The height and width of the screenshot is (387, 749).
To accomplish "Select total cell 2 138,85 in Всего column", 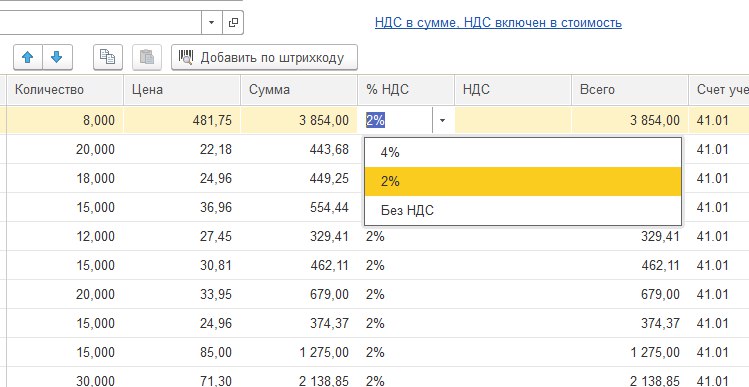I will (630, 377).
